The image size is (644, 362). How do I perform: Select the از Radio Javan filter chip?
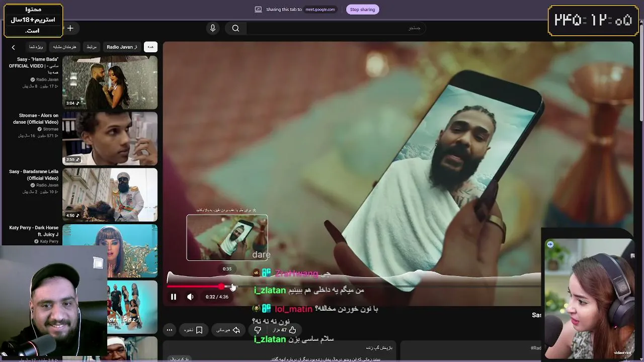pos(122,47)
